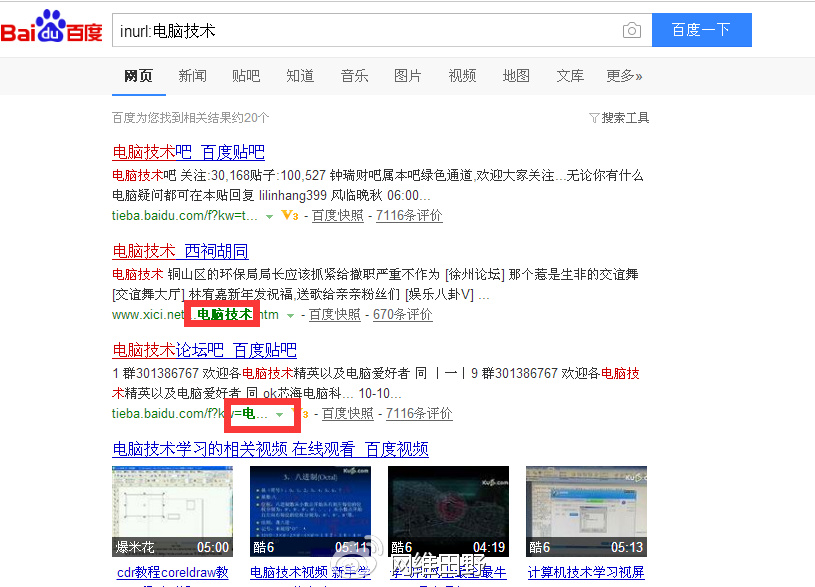Screen dimensions: 815x587
Task: Switch to the 音乐 tab
Action: (x=354, y=76)
